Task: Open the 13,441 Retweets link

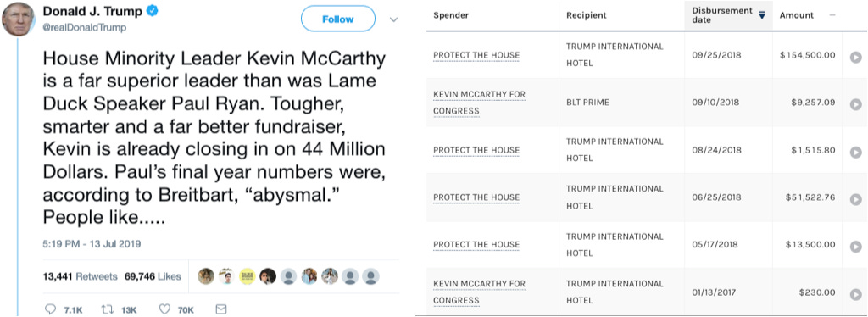Action: coord(81,276)
